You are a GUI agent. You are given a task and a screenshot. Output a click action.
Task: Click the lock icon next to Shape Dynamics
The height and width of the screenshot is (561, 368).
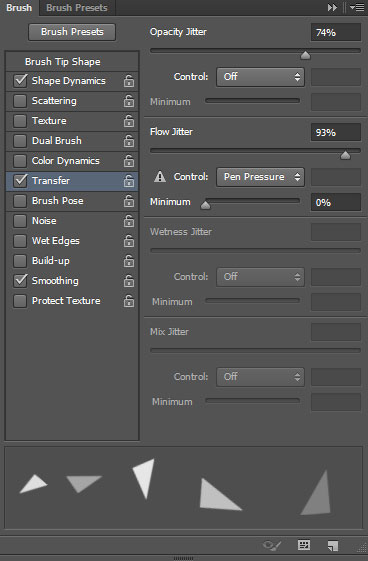click(x=129, y=81)
